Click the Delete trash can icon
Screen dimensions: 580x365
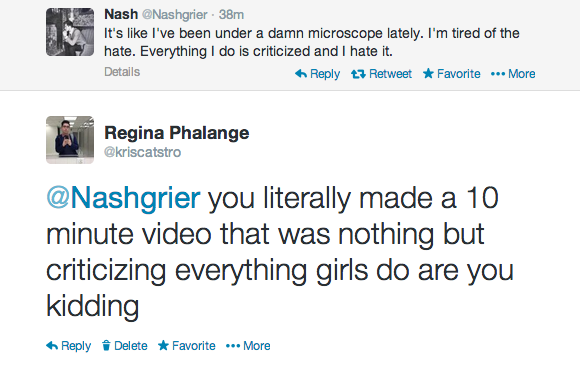pos(106,345)
